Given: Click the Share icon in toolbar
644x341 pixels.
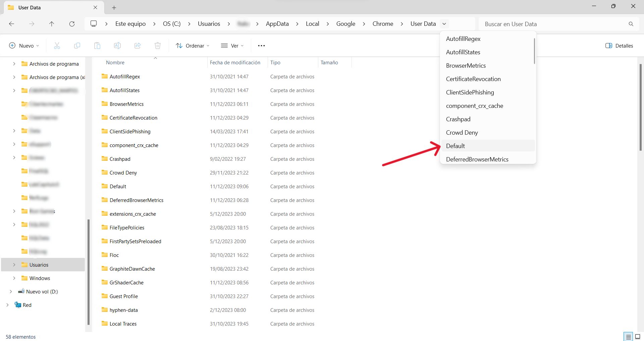Looking at the screenshot, I should tap(138, 46).
